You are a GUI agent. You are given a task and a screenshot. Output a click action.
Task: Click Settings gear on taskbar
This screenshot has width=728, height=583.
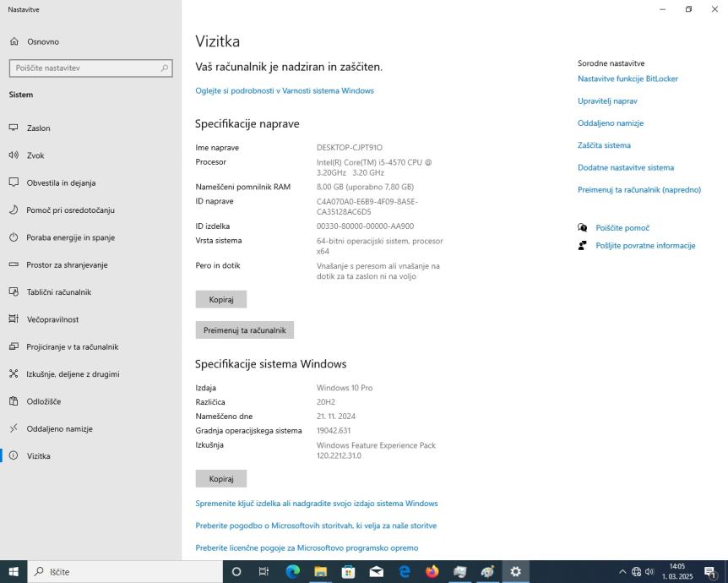pyautogui.click(x=515, y=571)
